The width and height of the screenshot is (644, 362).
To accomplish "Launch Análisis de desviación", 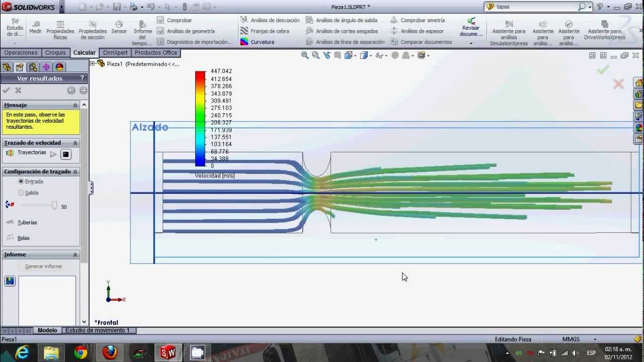I will pyautogui.click(x=270, y=20).
